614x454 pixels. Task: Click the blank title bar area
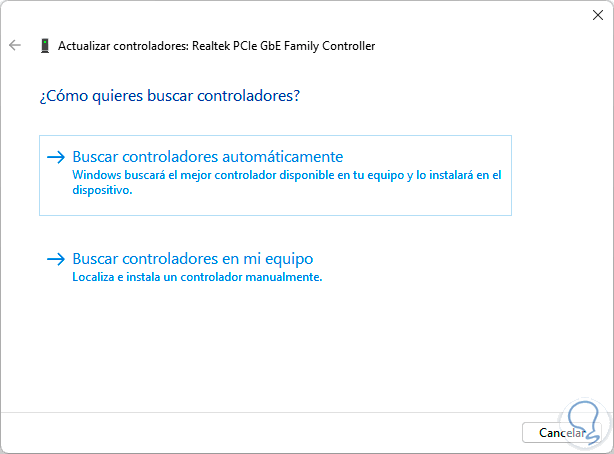tap(300, 15)
